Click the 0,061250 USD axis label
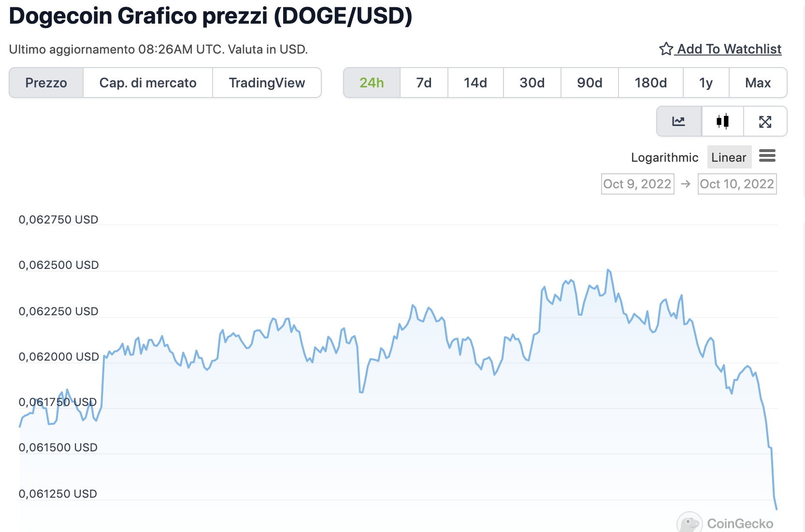Screen dimensions: 805x532 pos(58,494)
